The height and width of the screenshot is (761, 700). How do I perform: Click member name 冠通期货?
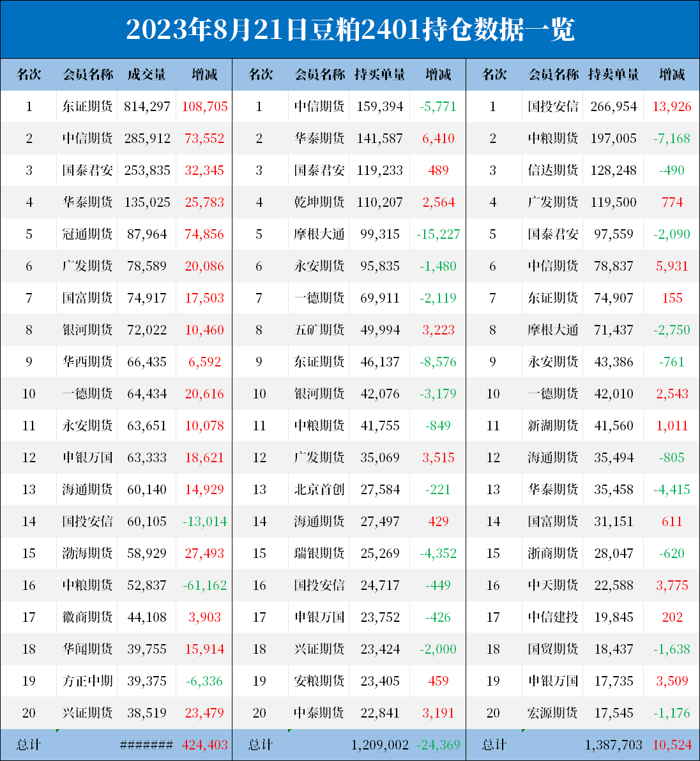(88, 234)
